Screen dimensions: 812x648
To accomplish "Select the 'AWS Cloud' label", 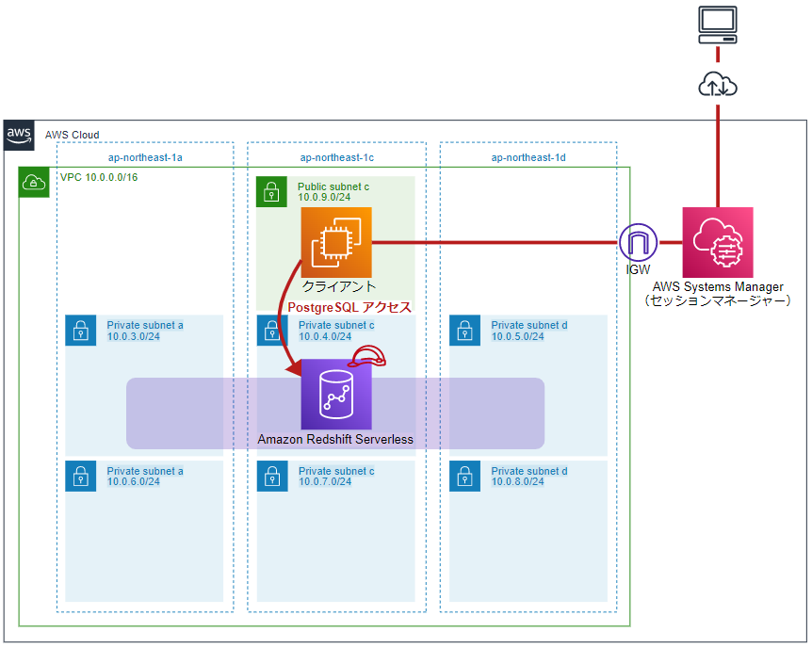I will 72,136.
